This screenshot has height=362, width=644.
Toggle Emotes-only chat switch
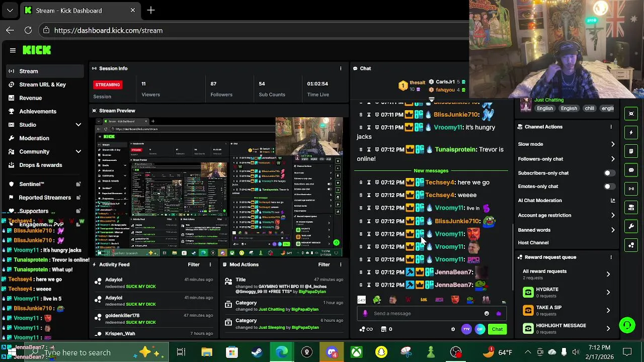(609, 187)
